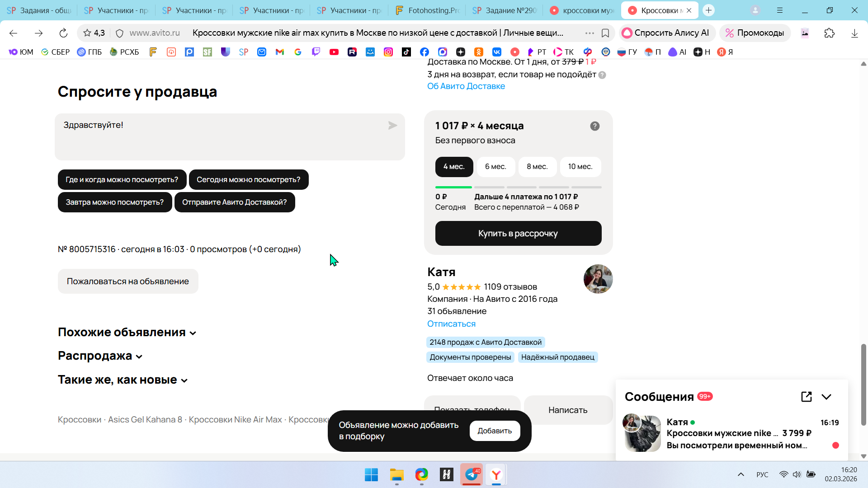Open messages in new window icon
Image resolution: width=868 pixels, height=488 pixels.
[806, 397]
